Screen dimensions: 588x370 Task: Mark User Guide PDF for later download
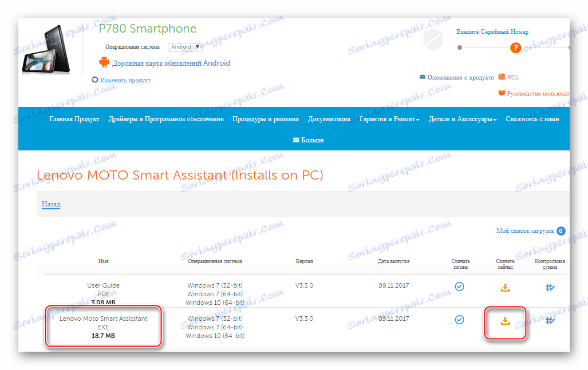[459, 287]
